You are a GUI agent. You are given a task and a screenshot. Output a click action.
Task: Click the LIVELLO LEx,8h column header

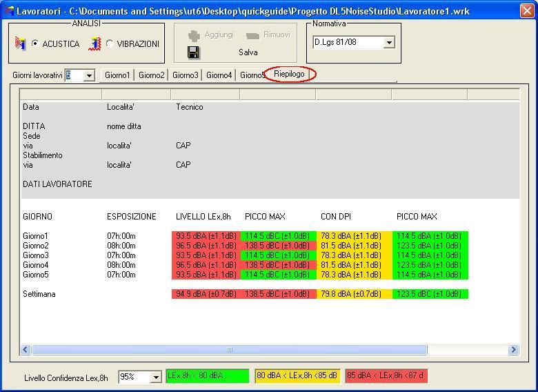click(203, 217)
